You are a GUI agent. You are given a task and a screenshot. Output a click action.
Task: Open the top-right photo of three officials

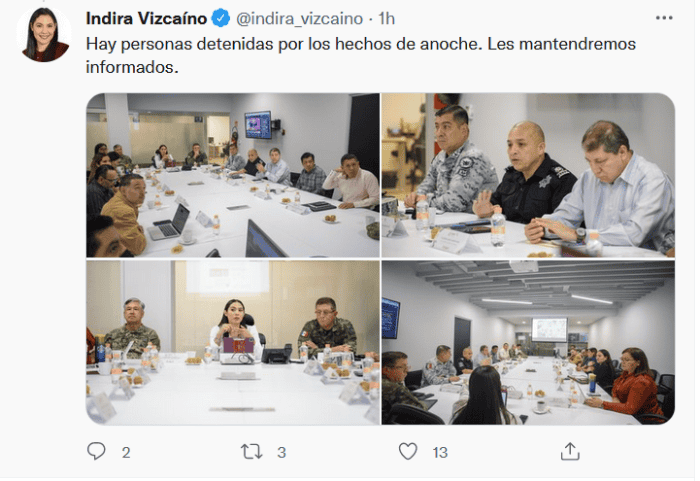pos(528,175)
